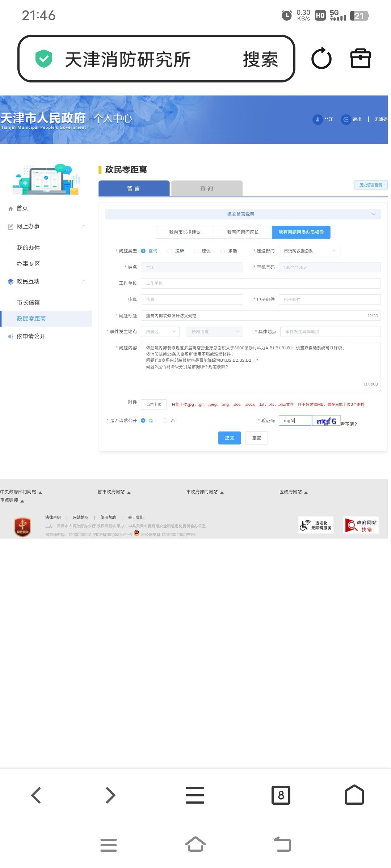Tap the browser home page icon
The width and height of the screenshot is (391, 868).
(x=354, y=795)
